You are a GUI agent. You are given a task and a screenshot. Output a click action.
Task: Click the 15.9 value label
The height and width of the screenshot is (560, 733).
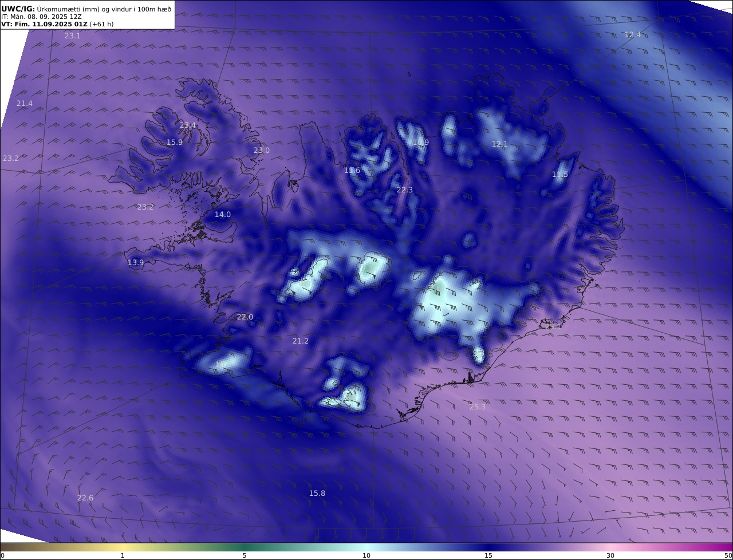(x=175, y=142)
